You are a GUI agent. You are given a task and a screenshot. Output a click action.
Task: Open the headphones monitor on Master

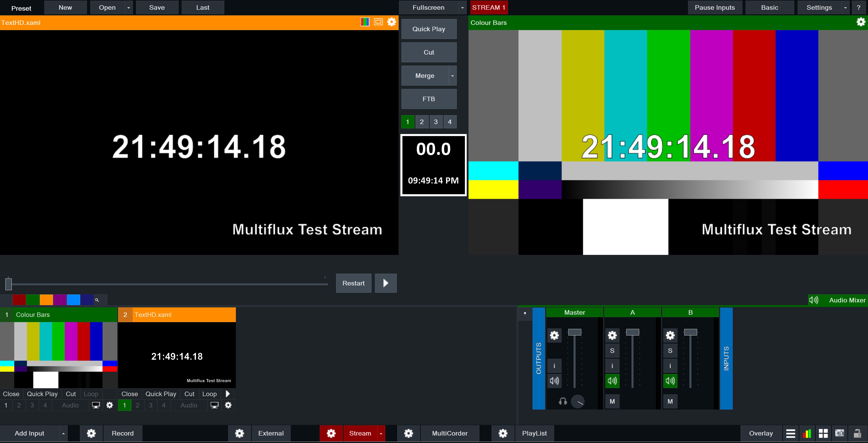[x=563, y=401]
